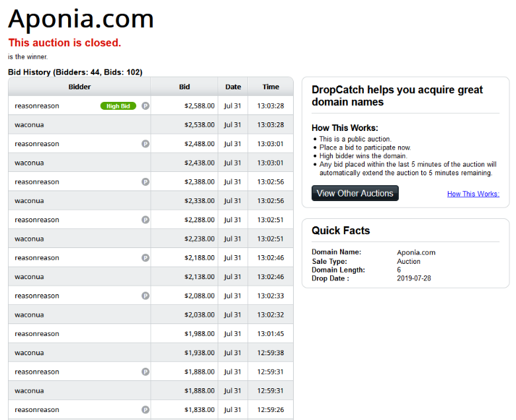Click the Bid column header
Viewport: 516px width, 420px height.
point(185,87)
